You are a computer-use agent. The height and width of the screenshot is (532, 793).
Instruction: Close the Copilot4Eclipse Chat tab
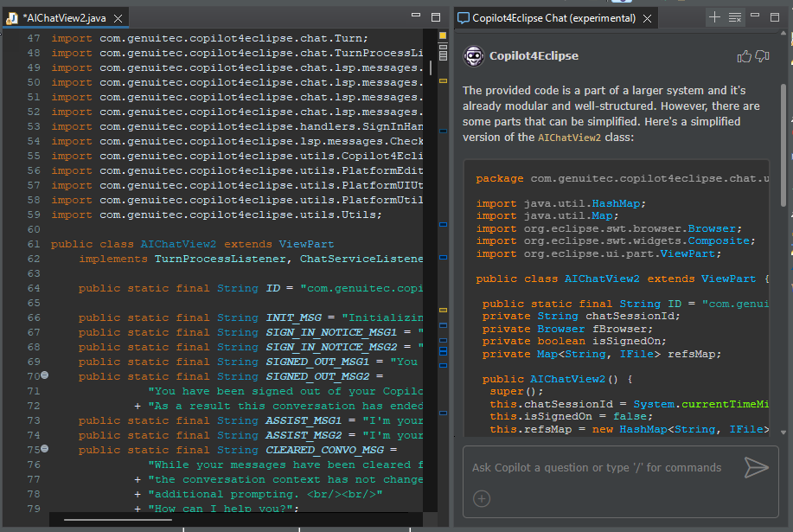(x=645, y=18)
